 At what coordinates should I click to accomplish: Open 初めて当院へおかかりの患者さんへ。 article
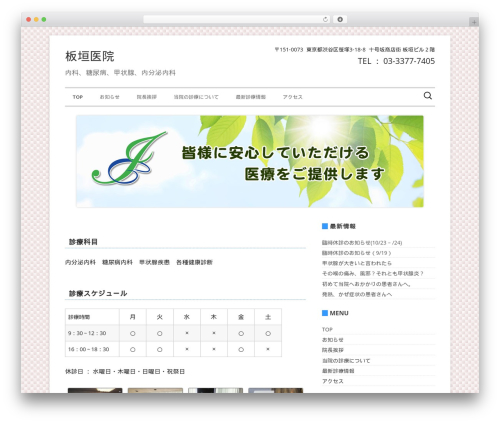click(x=367, y=284)
